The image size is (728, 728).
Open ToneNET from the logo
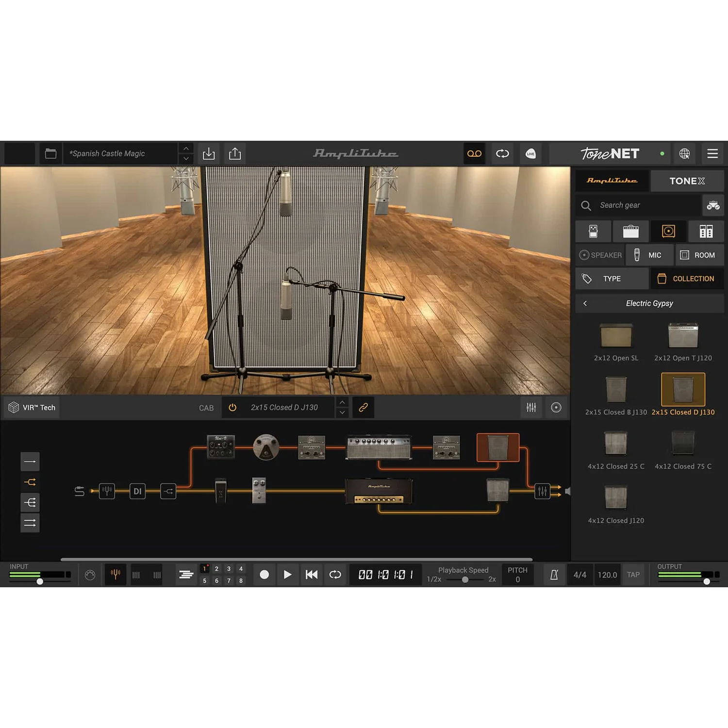610,154
